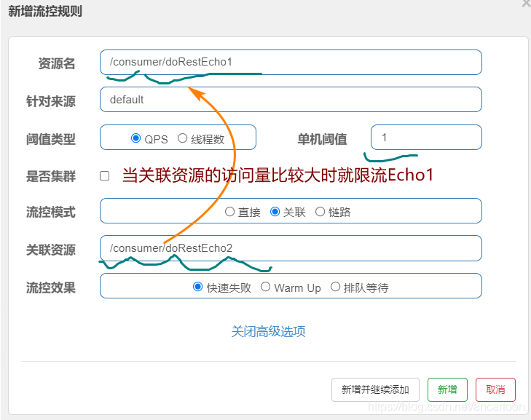Select 快速失败 flow control effect

198,287
